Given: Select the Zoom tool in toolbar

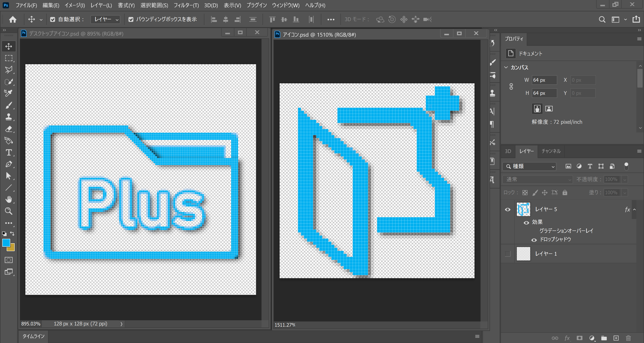Looking at the screenshot, I should (8, 211).
